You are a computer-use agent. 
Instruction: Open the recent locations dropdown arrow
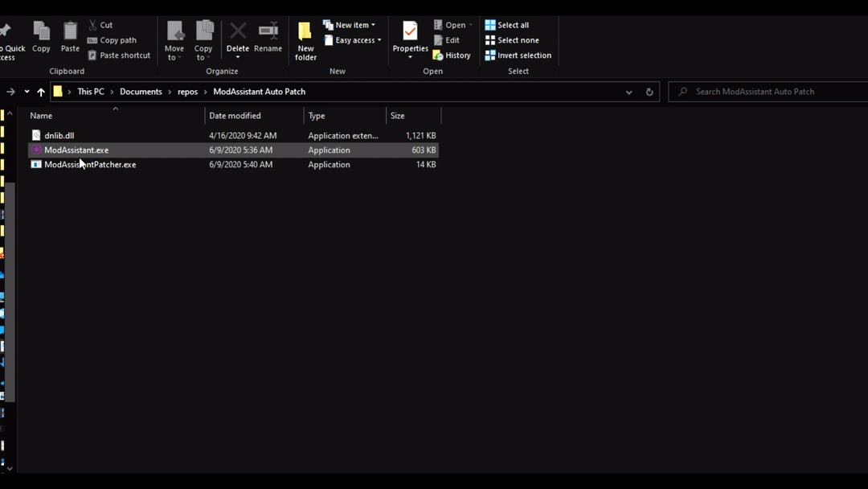click(x=27, y=92)
